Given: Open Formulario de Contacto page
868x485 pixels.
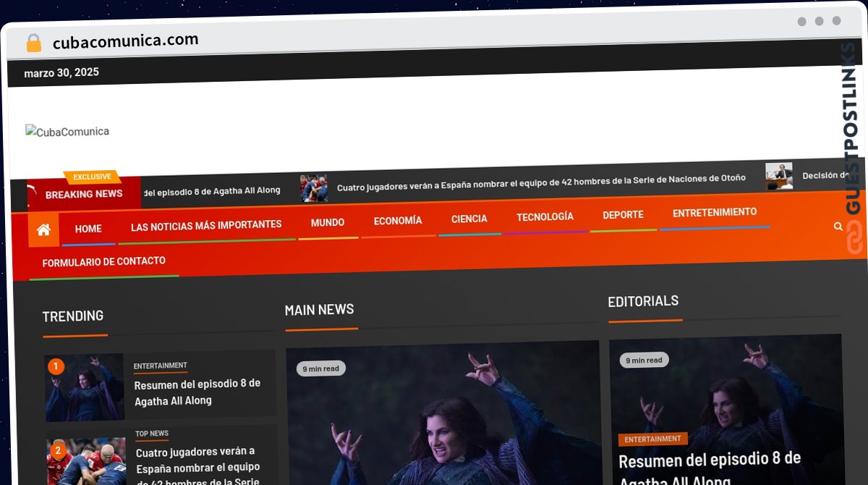Looking at the screenshot, I should (x=104, y=261).
